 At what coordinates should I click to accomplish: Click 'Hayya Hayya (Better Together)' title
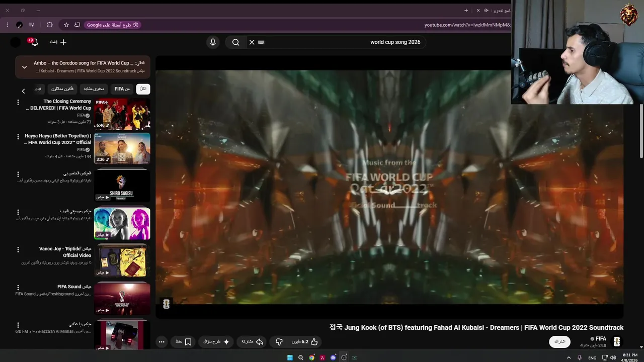tap(58, 139)
